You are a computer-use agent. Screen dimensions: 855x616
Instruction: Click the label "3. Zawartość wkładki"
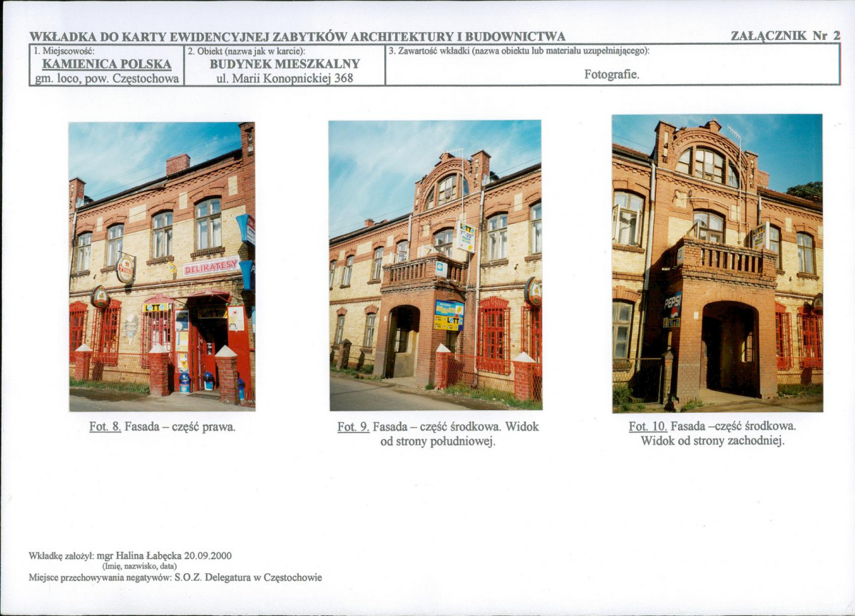tap(430, 51)
